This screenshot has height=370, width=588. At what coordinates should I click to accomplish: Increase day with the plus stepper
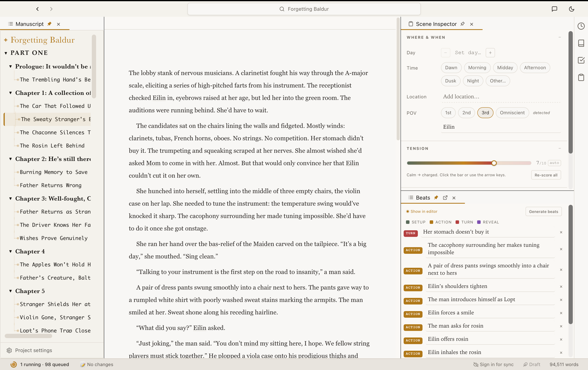click(490, 53)
